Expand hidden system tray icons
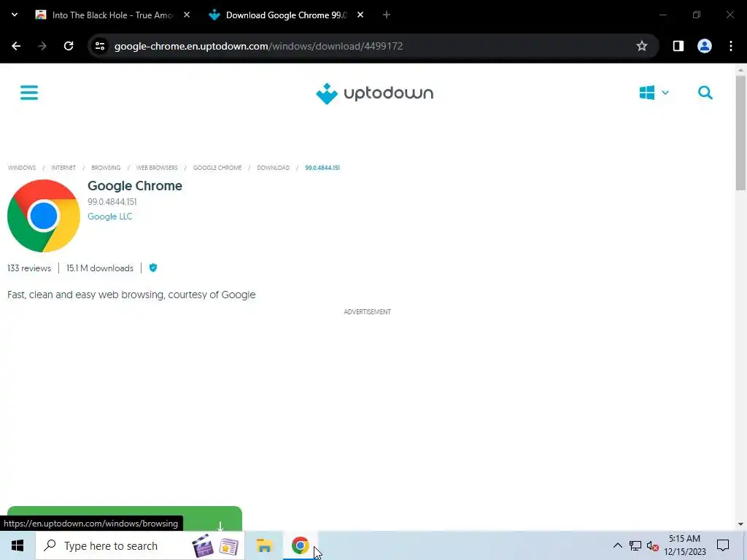 617,545
